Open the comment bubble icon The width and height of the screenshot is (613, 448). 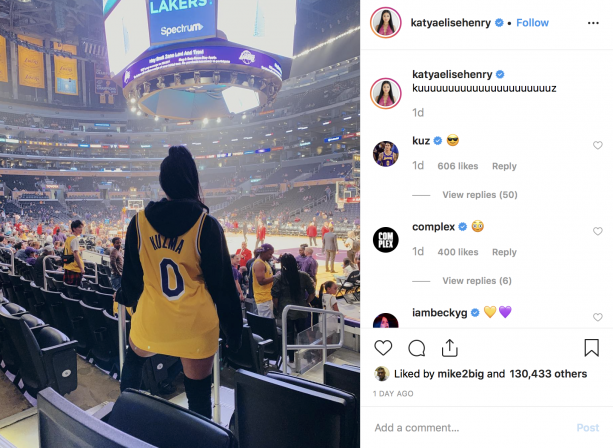point(417,348)
